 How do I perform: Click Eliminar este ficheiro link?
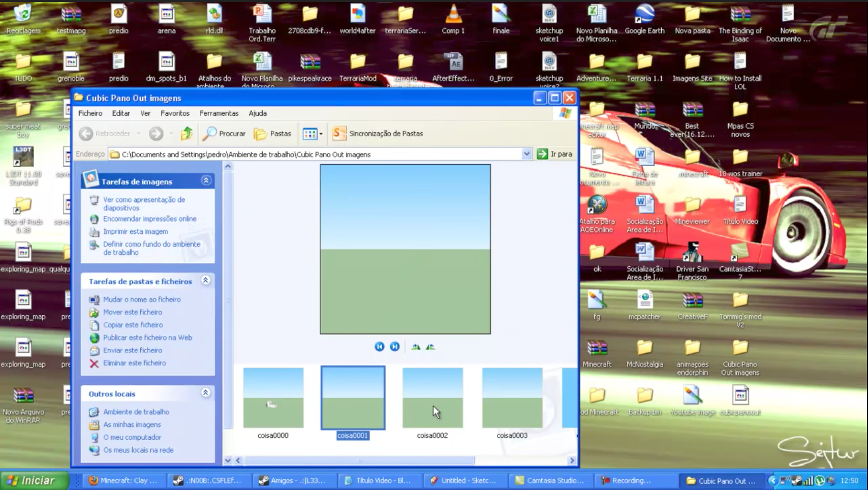tap(135, 363)
